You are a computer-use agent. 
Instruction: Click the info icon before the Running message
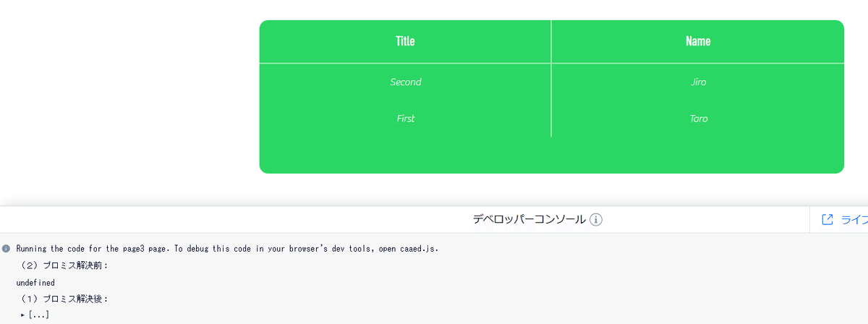(x=6, y=248)
